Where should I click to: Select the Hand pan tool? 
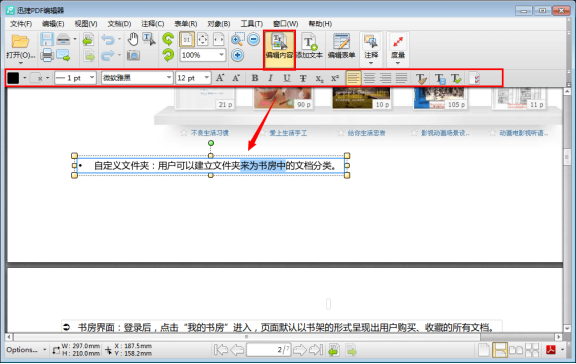(133, 39)
